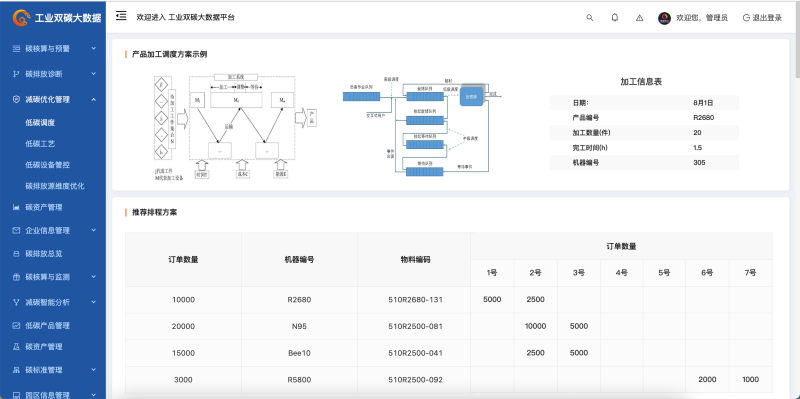Open notifications bell icon

(x=615, y=17)
